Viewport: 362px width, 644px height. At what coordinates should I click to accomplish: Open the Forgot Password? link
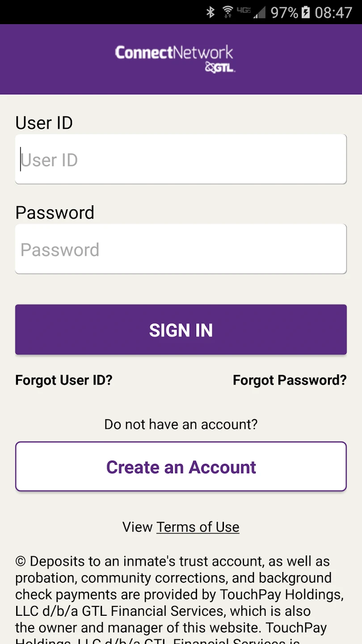point(290,380)
